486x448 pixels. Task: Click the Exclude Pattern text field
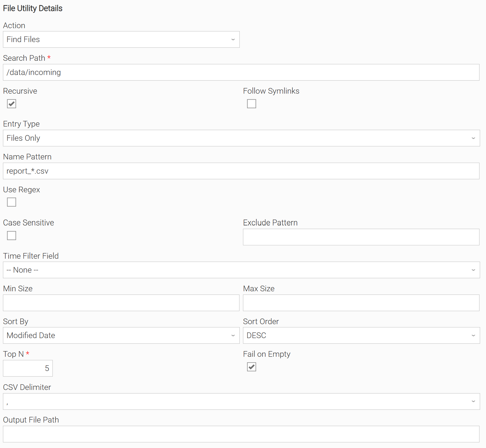click(x=361, y=237)
